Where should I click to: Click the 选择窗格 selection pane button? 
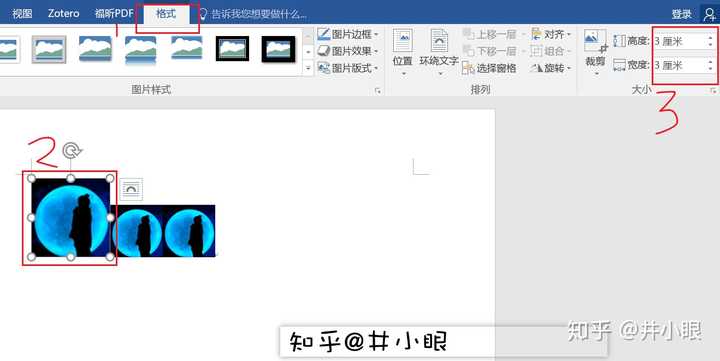tap(489, 68)
